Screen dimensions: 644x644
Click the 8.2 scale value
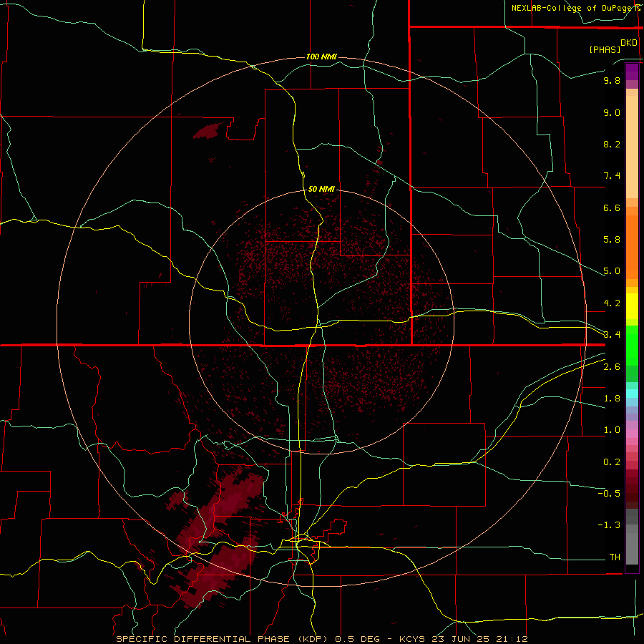[612, 144]
